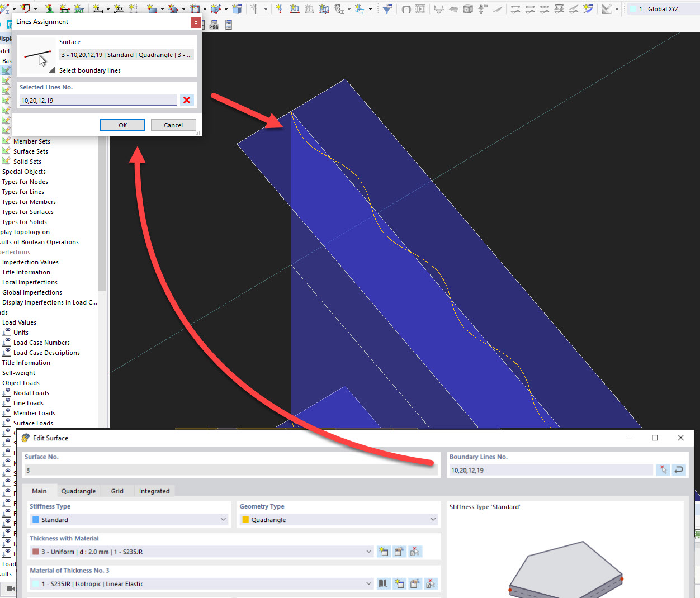Open result tables via the >SC toolbar icon
700x598 pixels.
click(214, 24)
